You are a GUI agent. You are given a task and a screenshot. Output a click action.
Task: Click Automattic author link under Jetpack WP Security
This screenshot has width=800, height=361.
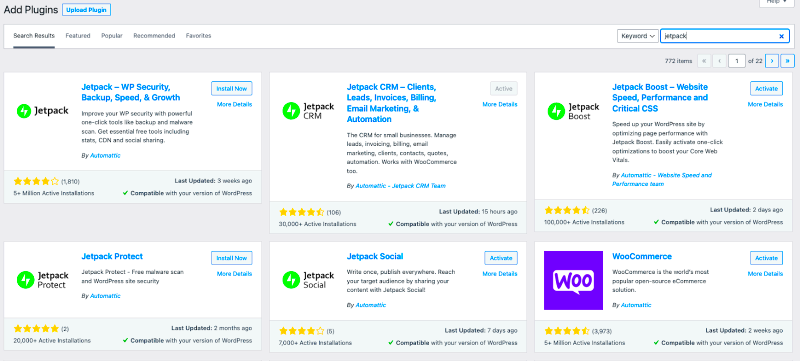tap(106, 156)
